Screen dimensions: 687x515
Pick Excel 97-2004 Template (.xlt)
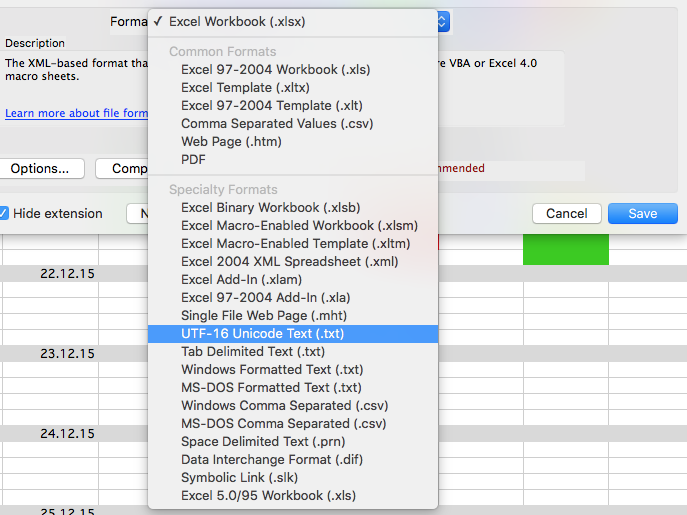pos(293,106)
